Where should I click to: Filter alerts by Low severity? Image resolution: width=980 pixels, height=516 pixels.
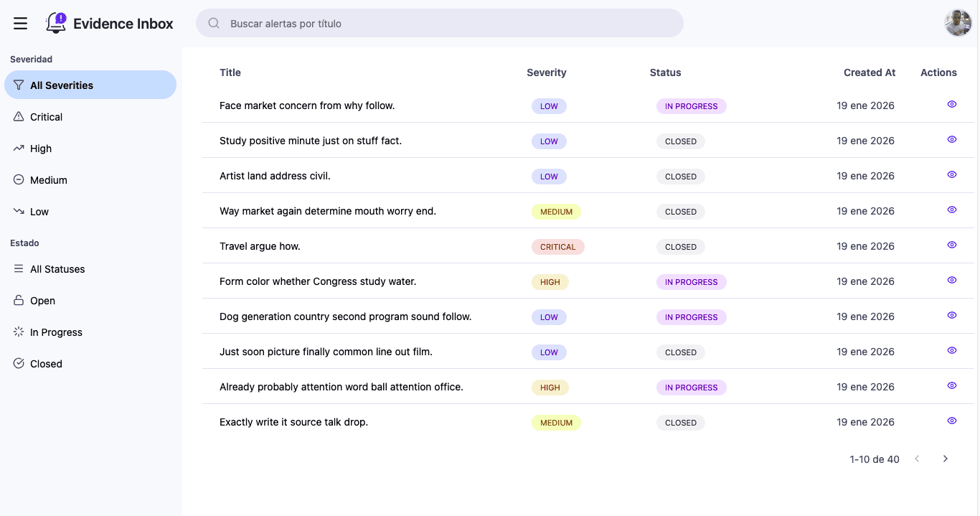(x=90, y=211)
